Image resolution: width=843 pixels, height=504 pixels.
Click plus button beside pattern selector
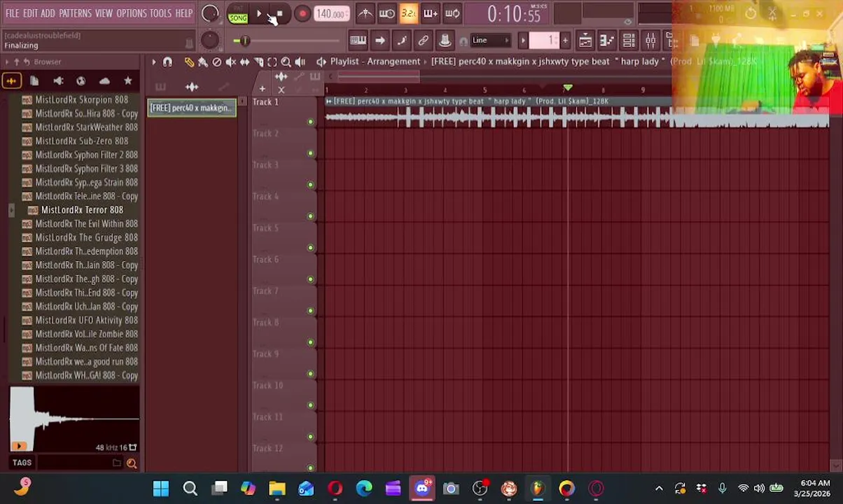[565, 41]
